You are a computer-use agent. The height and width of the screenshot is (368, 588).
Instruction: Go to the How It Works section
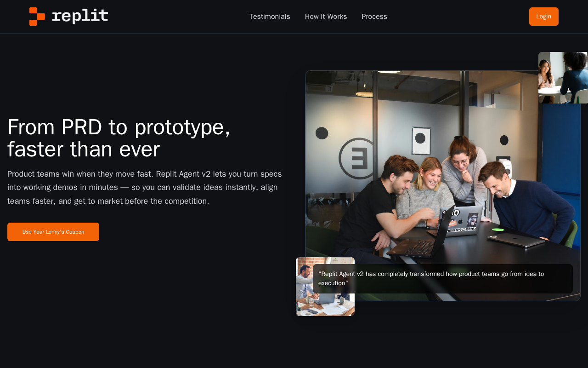click(326, 17)
